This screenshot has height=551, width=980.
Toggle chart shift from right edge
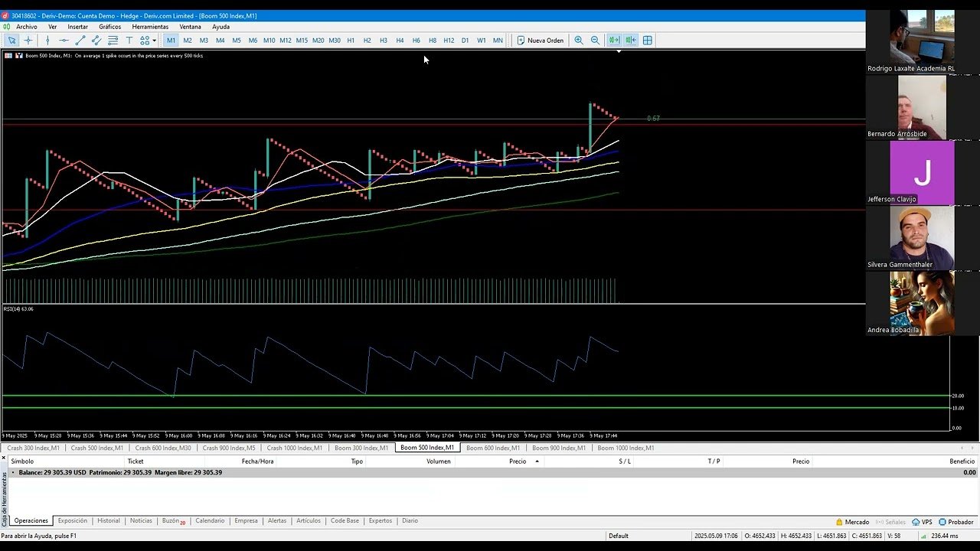pyautogui.click(x=631, y=40)
